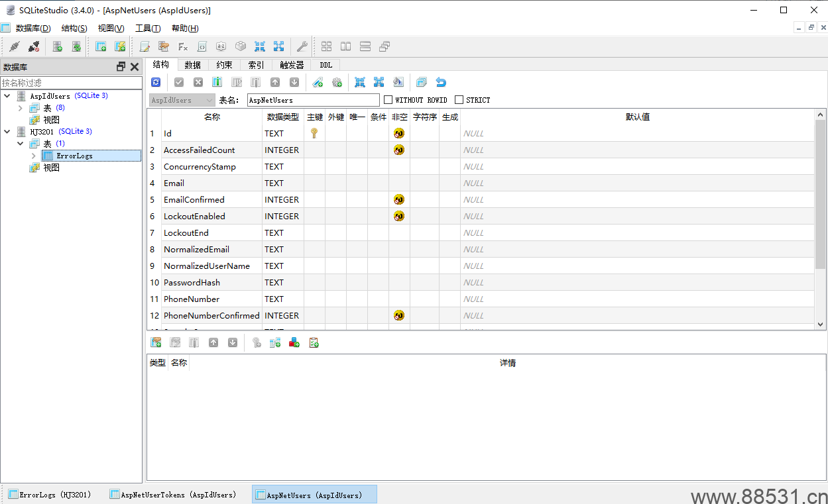Close the 数据库 panel with X
Image resolution: width=828 pixels, height=504 pixels.
(135, 67)
